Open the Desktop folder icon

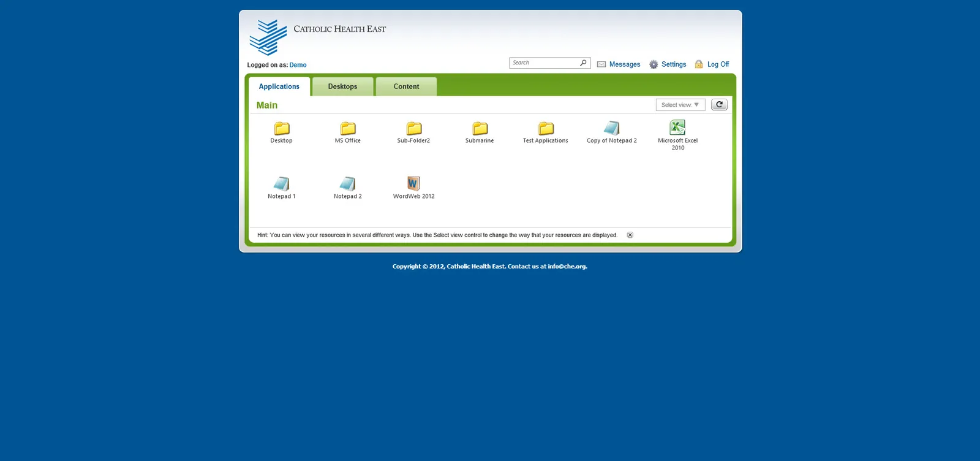click(x=282, y=128)
